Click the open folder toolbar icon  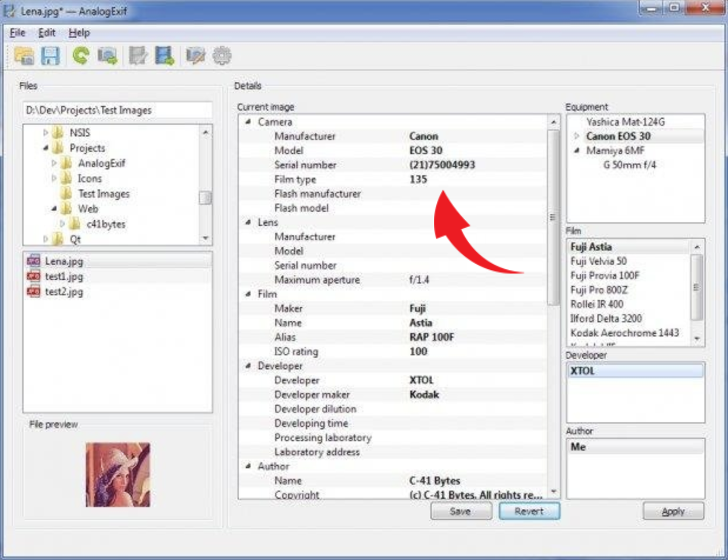(x=24, y=56)
